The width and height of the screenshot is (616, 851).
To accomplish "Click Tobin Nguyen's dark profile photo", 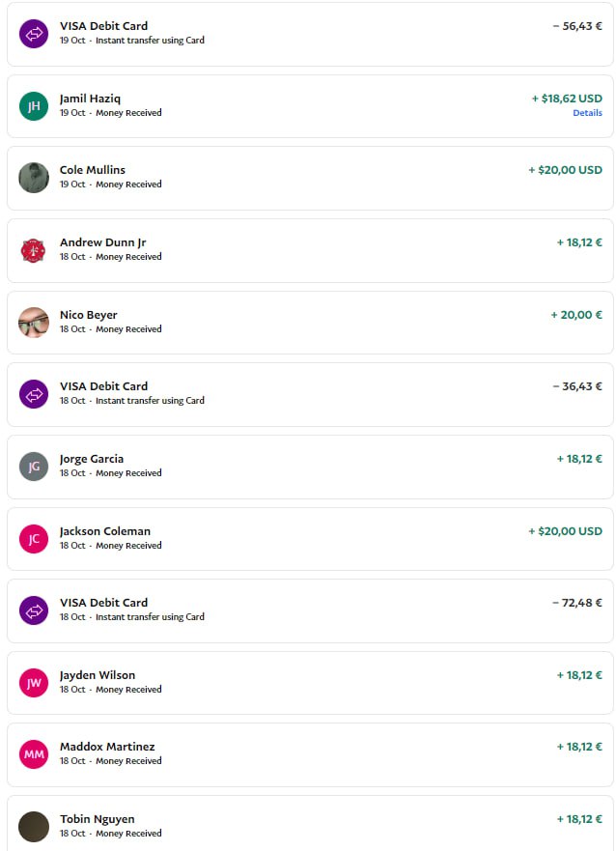I will (x=34, y=827).
